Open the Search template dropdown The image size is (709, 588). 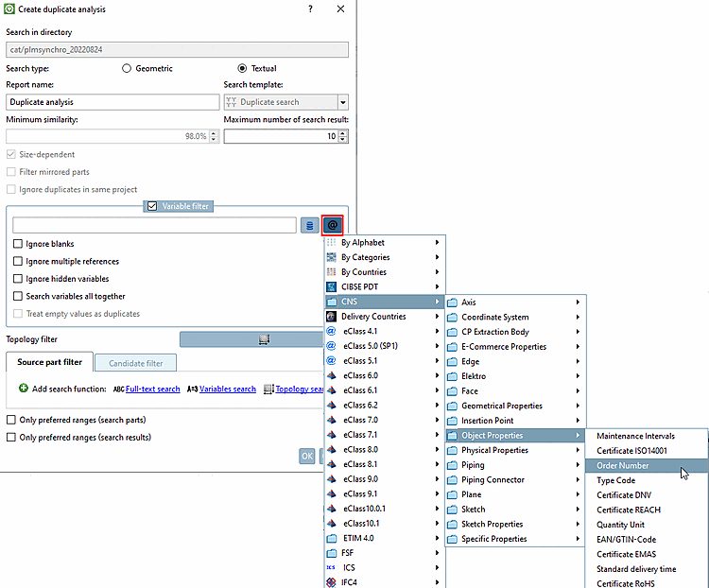tap(343, 102)
